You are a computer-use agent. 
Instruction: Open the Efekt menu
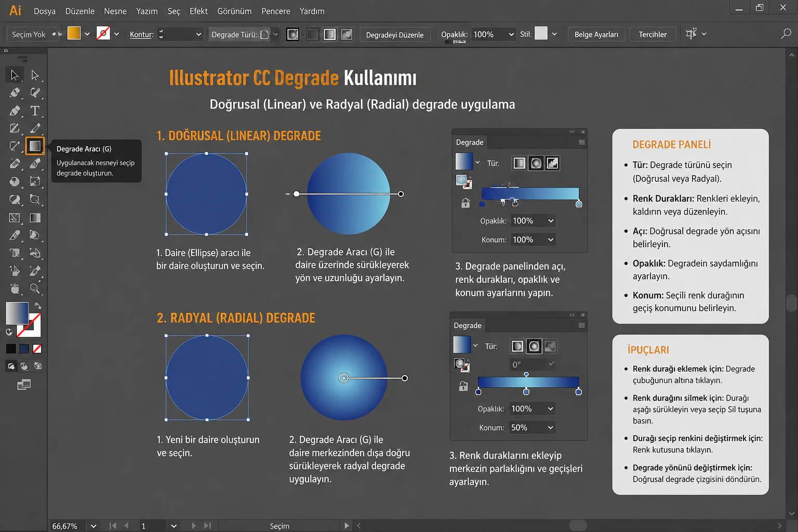click(198, 11)
